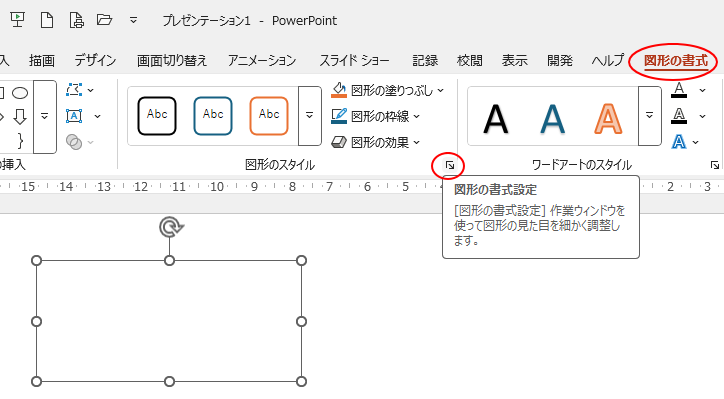Pick the oval shape in gallery
724x399 pixels.
click(x=20, y=93)
